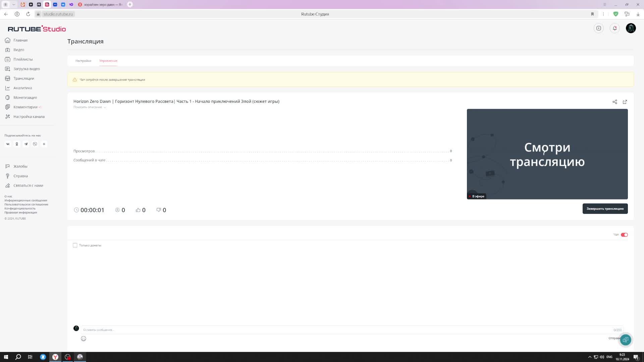Click the add video plus icon in header
This screenshot has width=644, height=362.
tap(598, 28)
